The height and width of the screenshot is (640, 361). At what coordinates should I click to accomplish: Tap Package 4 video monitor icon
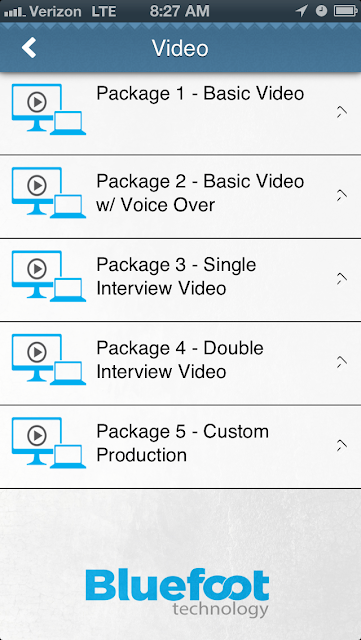(x=49, y=360)
